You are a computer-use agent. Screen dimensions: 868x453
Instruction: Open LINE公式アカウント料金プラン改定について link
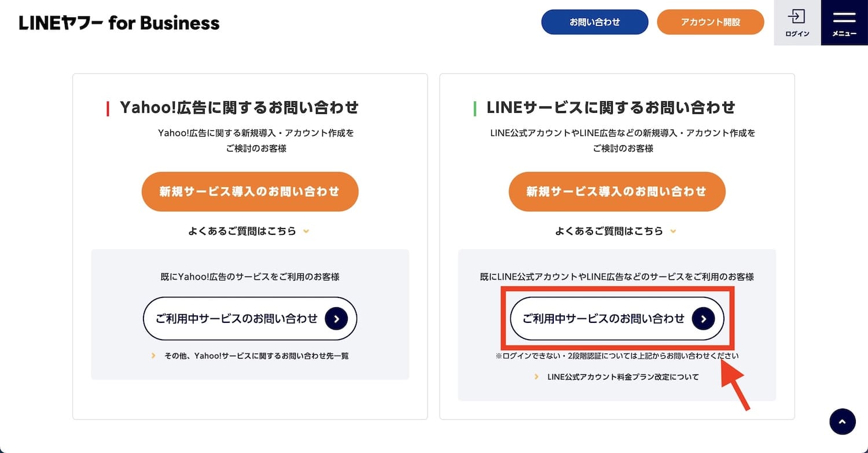(x=623, y=377)
